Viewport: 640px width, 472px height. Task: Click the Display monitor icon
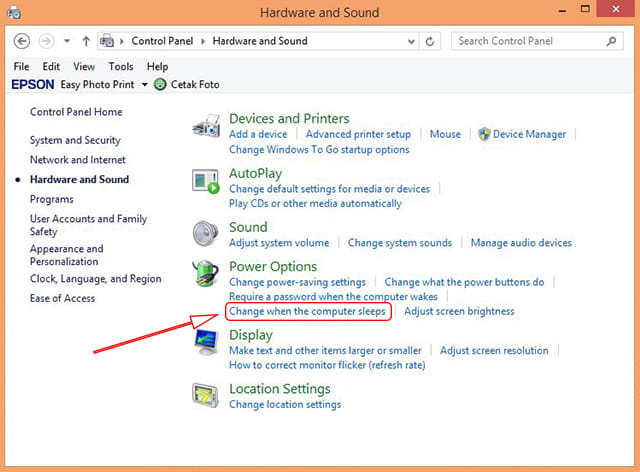[205, 342]
